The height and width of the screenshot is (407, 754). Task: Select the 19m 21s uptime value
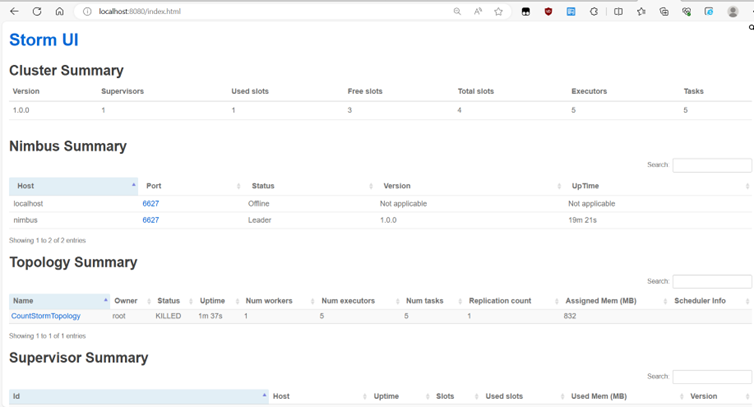(x=582, y=220)
